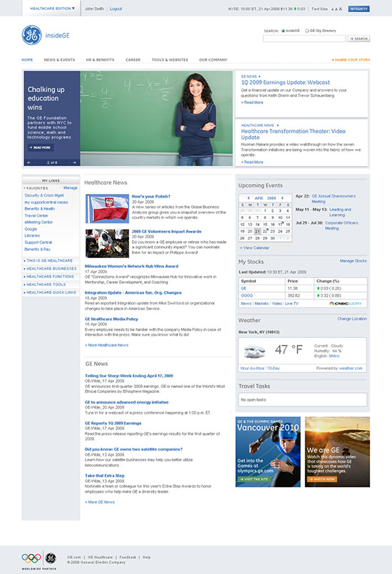Expand Healthcare Functions section
The width and height of the screenshot is (392, 574).
click(50, 277)
